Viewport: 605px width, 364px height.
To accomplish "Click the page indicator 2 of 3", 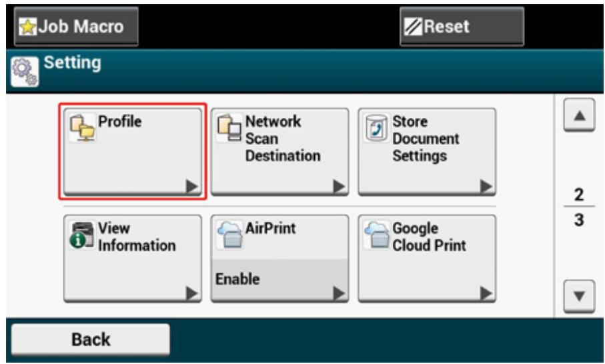I will [x=579, y=207].
